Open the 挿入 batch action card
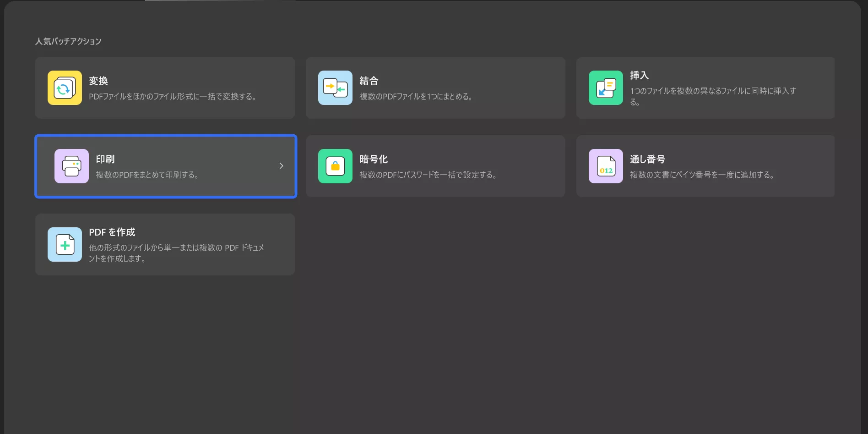This screenshot has height=434, width=868. (705, 88)
